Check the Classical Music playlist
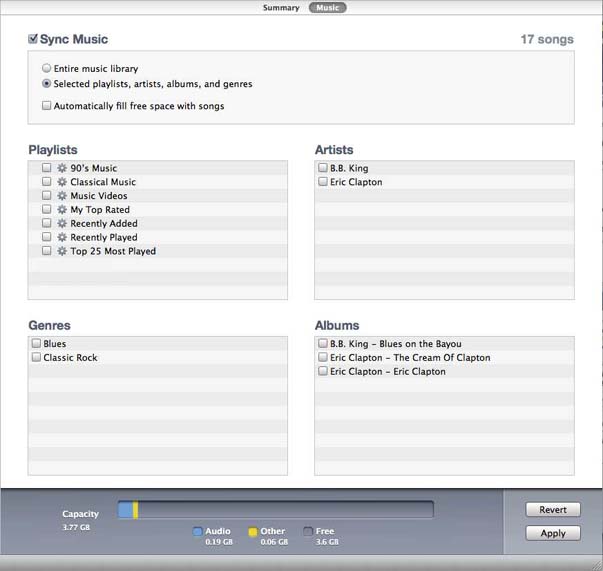The image size is (603, 571). (x=46, y=181)
